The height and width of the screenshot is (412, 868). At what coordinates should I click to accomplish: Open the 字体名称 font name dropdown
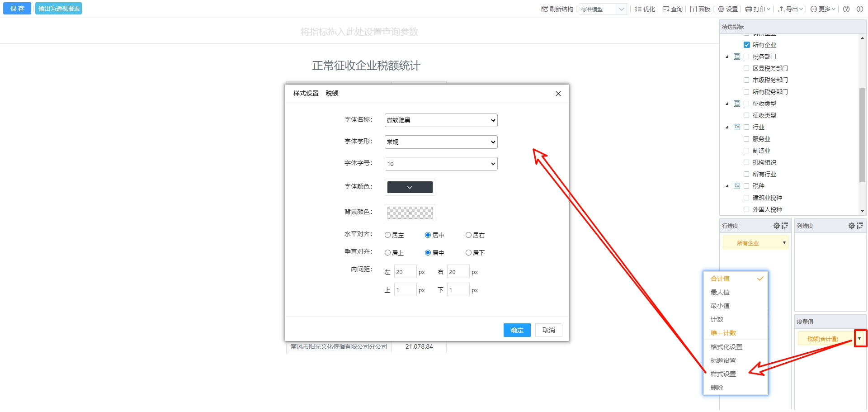coord(441,120)
